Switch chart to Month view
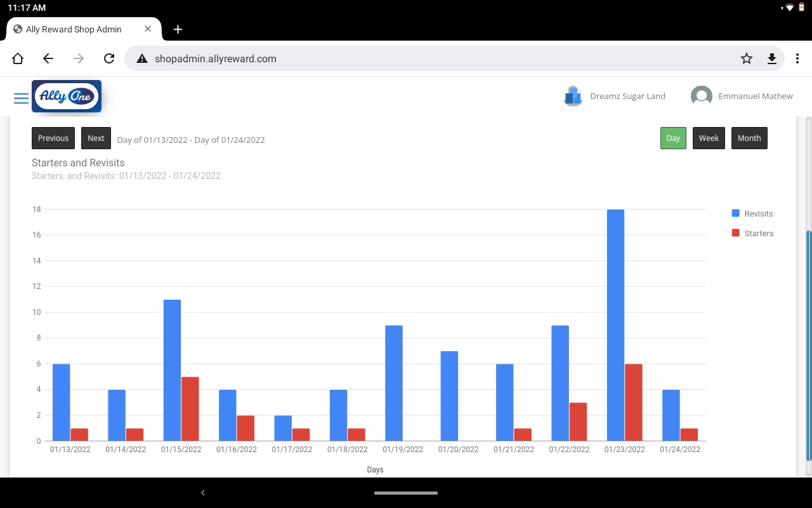The image size is (812, 508). [749, 138]
